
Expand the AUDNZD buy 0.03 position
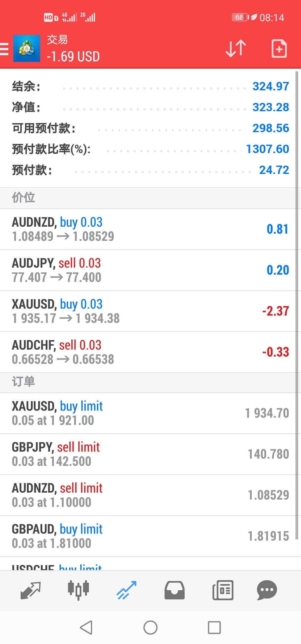pyautogui.click(x=148, y=229)
